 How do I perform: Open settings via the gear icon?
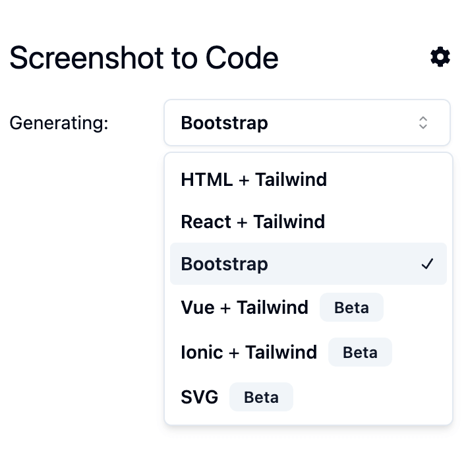pyautogui.click(x=440, y=57)
